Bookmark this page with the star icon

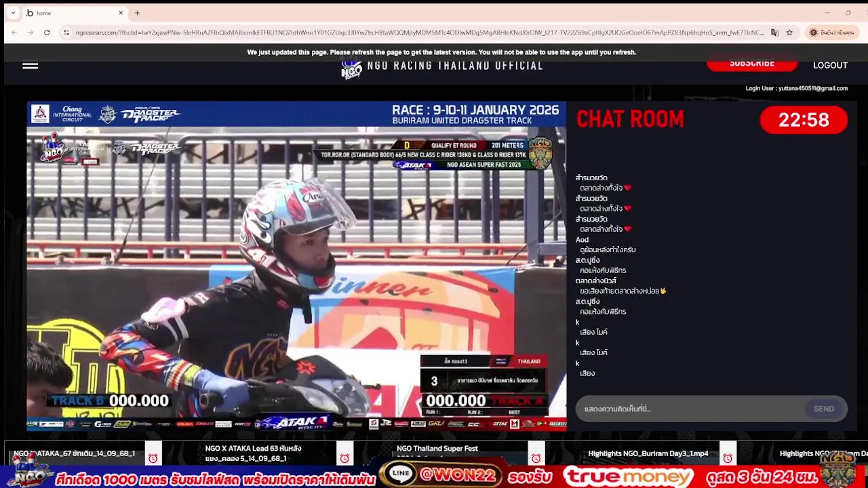pyautogui.click(x=789, y=33)
